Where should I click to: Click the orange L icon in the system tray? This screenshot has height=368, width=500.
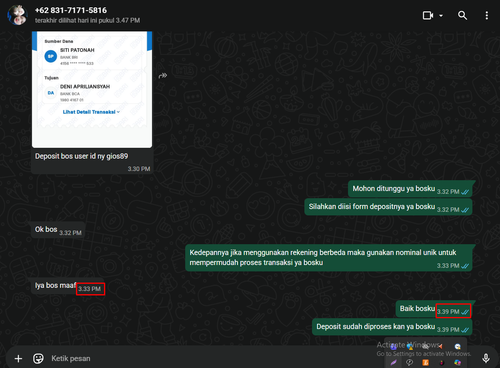425,363
